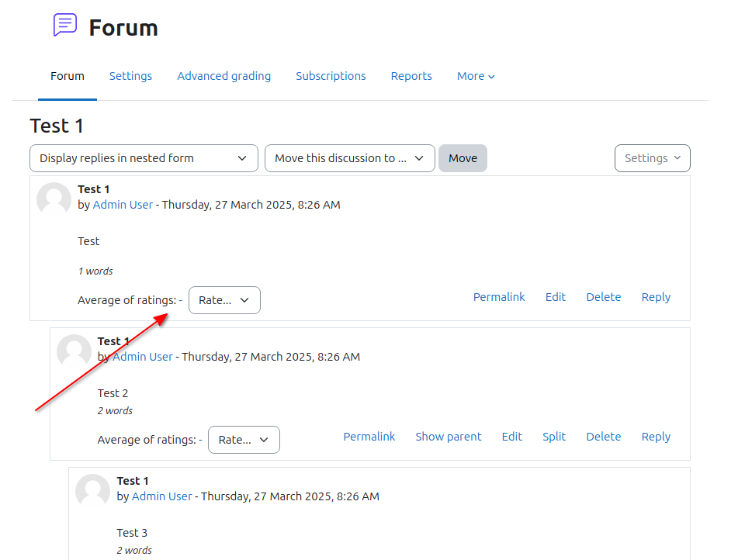Open Move this discussion to dropdown
This screenshot has width=745, height=560.
pyautogui.click(x=350, y=158)
